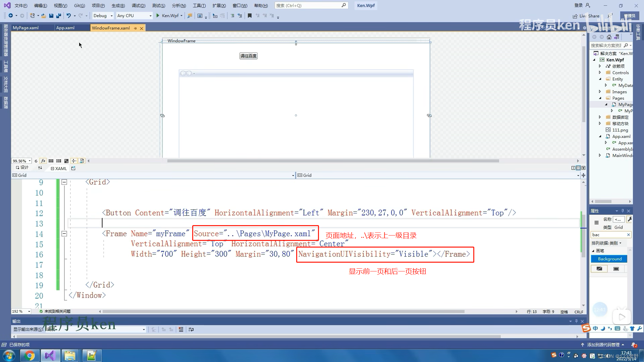
Task: Switch to the MyPage.xaml tab
Action: pos(26,28)
